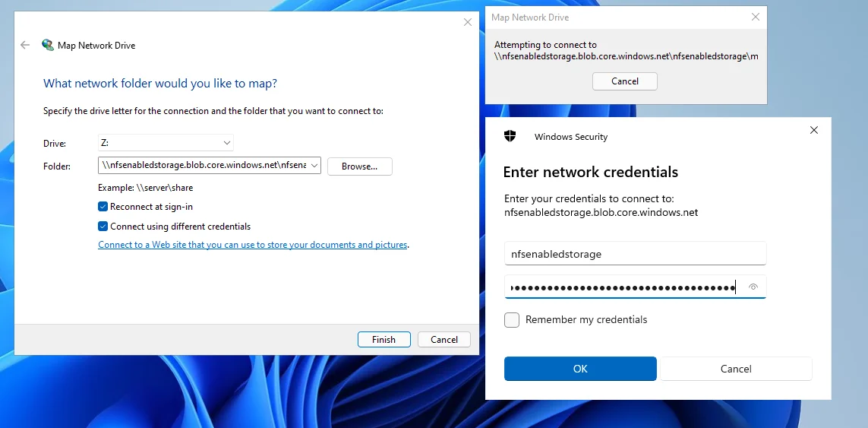Viewport: 868px width, 428px height.
Task: Reveal password using the eye icon
Action: click(753, 287)
